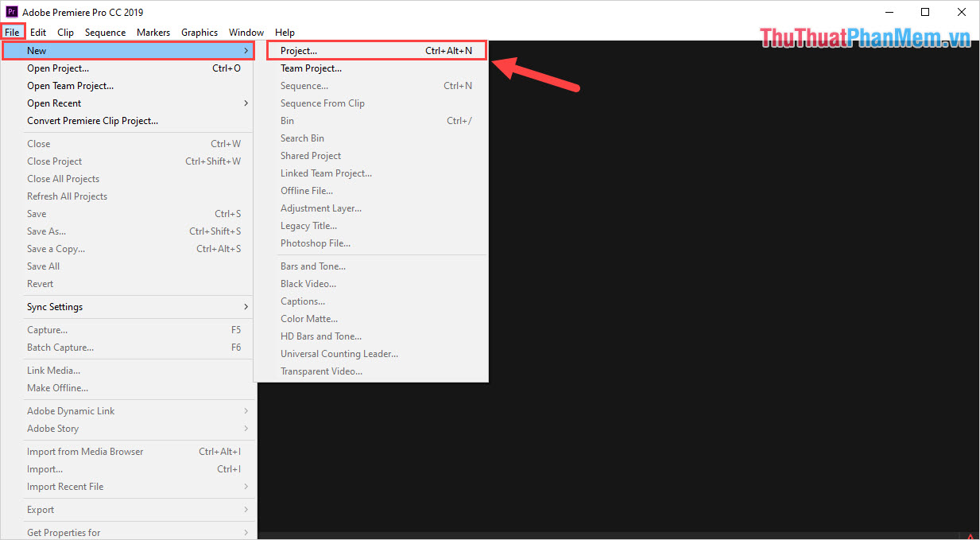Click the Close Project entry
This screenshot has height=540, width=980.
pyautogui.click(x=128, y=161)
